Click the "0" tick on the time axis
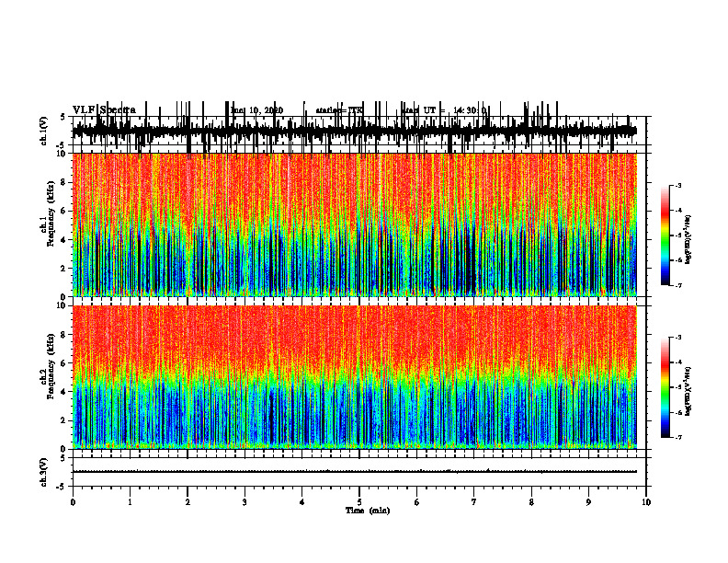Screen dimensions: 728x563 [x=73, y=502]
